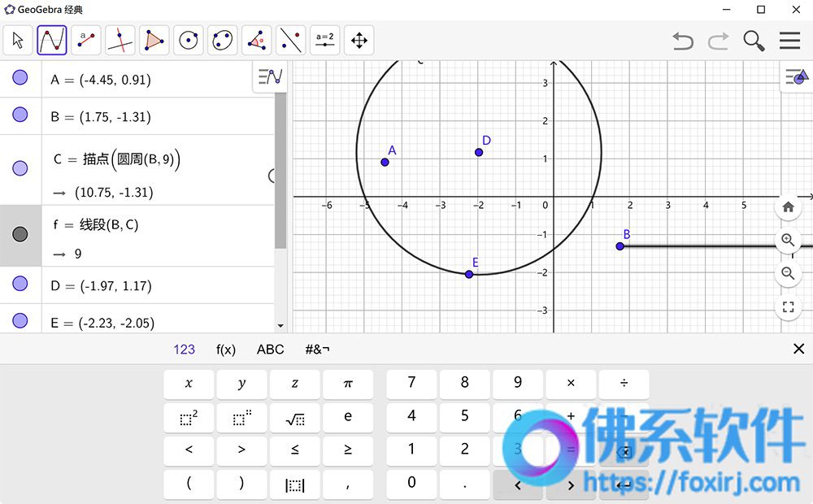Click the comma key on keyboard
This screenshot has width=813, height=504.
[x=348, y=484]
